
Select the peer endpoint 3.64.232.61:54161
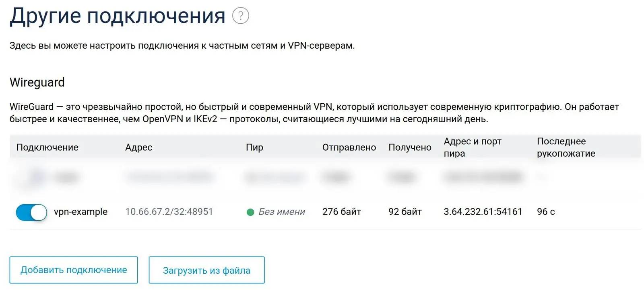coord(483,212)
